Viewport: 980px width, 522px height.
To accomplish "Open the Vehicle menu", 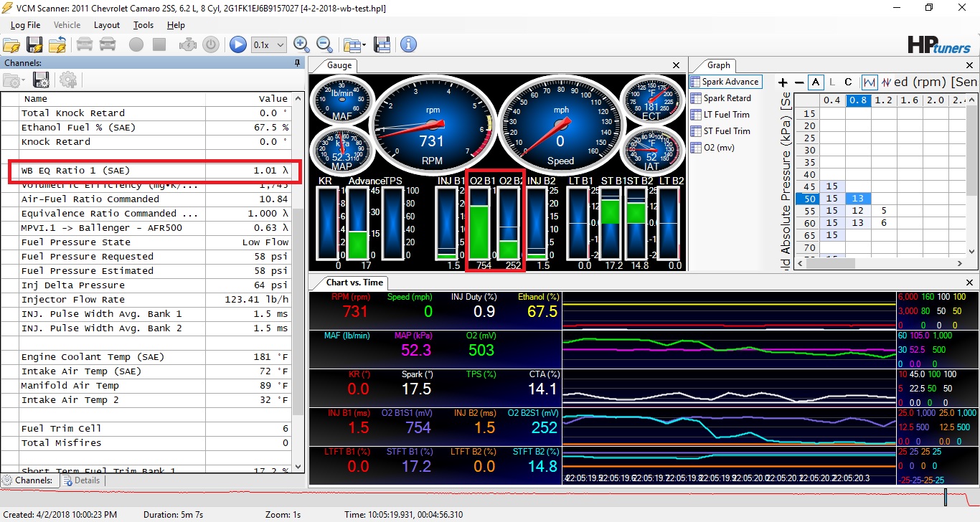I will pos(67,25).
